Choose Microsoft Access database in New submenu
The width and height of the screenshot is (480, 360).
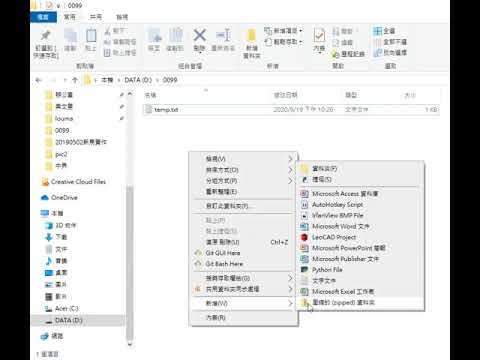360,194
